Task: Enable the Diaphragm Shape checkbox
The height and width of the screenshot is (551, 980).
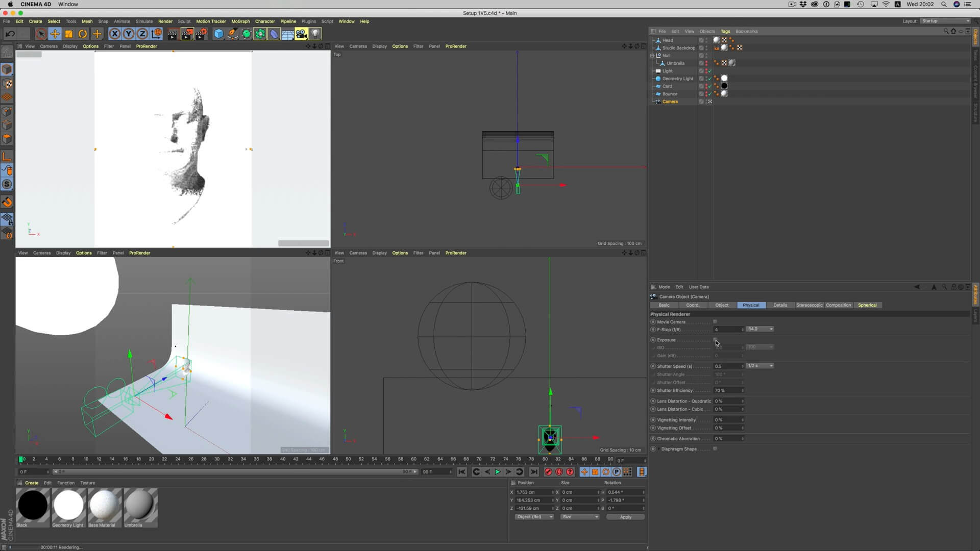Action: 715,449
